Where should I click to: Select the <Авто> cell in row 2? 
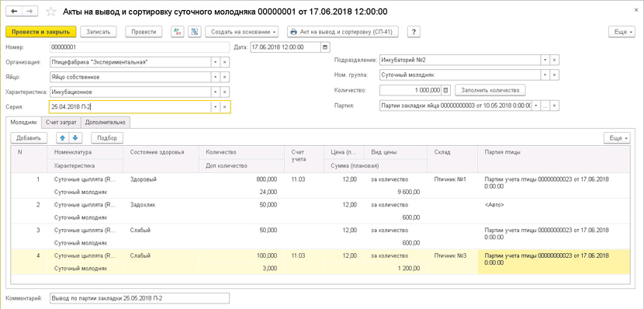(x=554, y=205)
